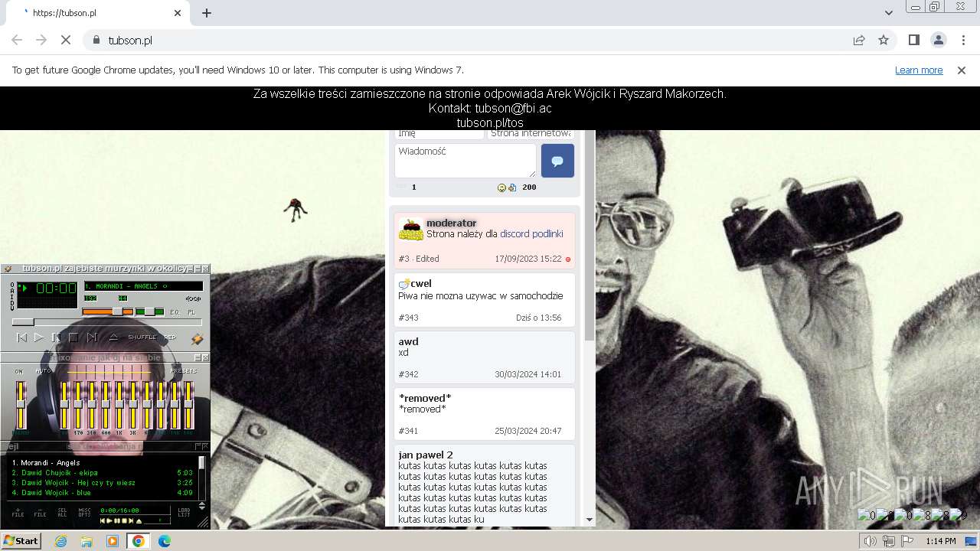Open the Windows Start menu
The width and height of the screenshot is (980, 551).
coord(21,541)
